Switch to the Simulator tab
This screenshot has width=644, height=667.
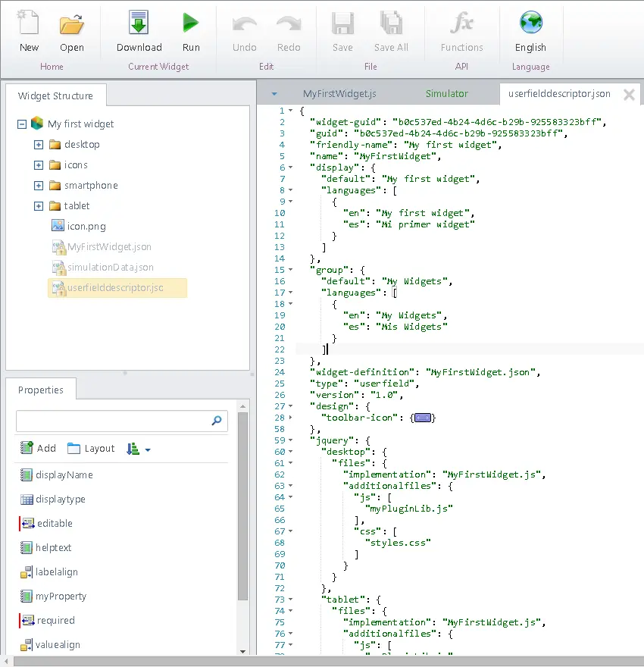(x=447, y=93)
